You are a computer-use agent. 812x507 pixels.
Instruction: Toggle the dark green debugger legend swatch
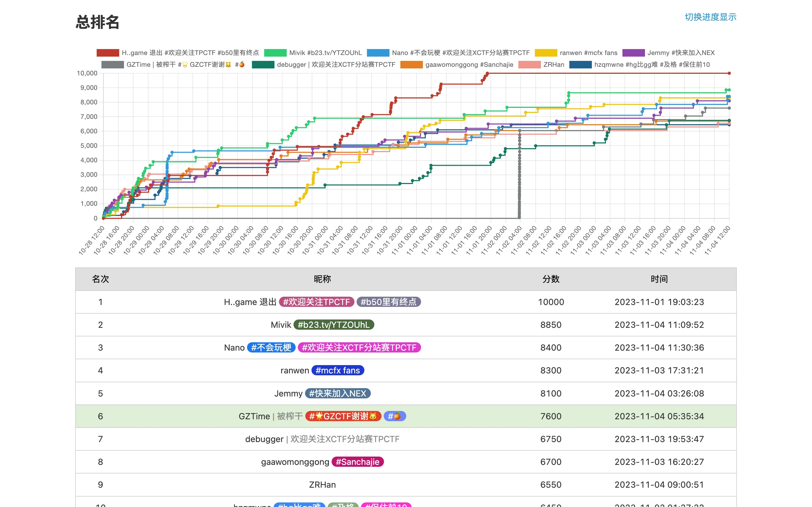click(x=263, y=64)
